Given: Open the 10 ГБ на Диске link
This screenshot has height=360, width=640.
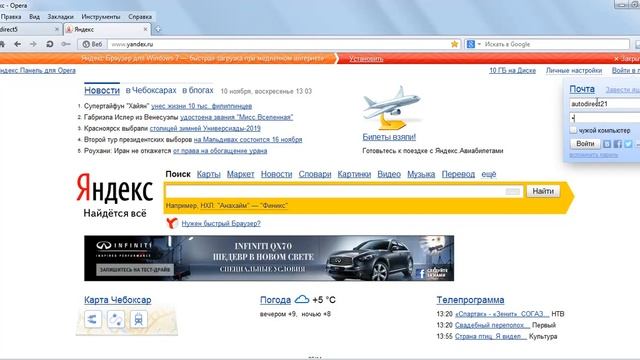Looking at the screenshot, I should [x=512, y=70].
